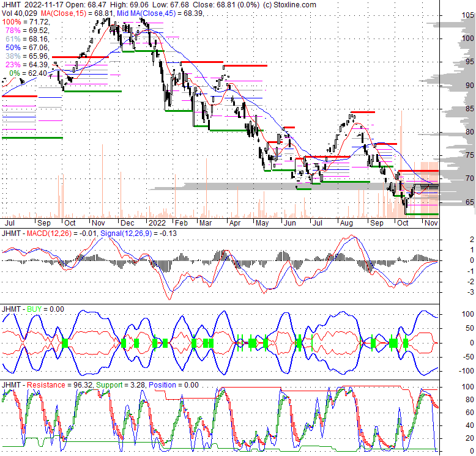Click the red resistance line at 71.72 near Nov
The height and width of the screenshot is (456, 476).
[418, 171]
